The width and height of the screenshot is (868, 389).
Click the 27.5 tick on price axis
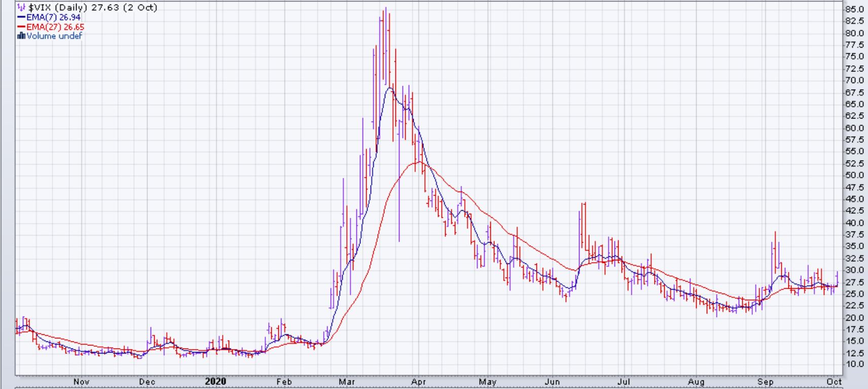(854, 282)
